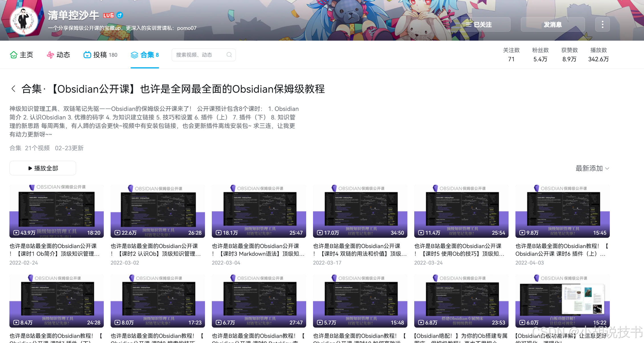Open the 课时5 使用Ob的技巧 video thumbnail

461,211
